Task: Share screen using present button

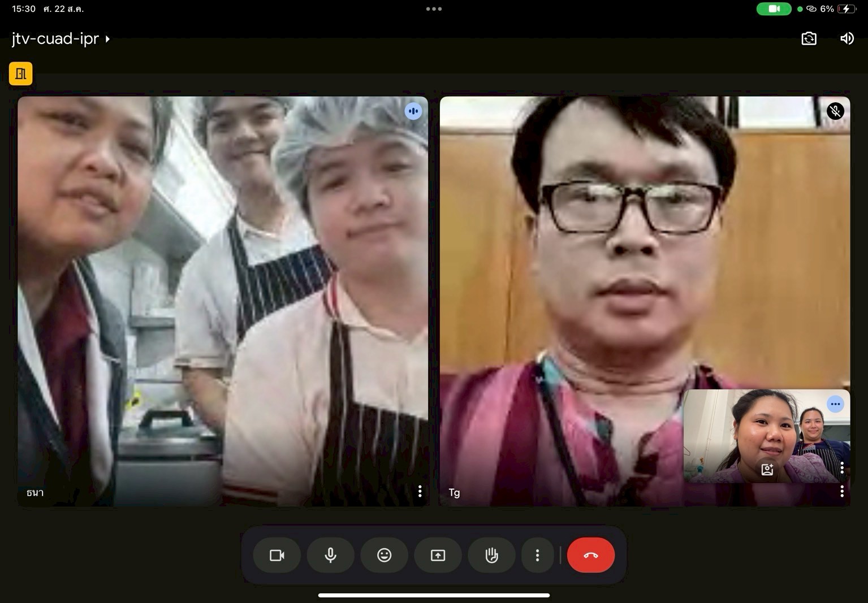Action: pyautogui.click(x=438, y=555)
